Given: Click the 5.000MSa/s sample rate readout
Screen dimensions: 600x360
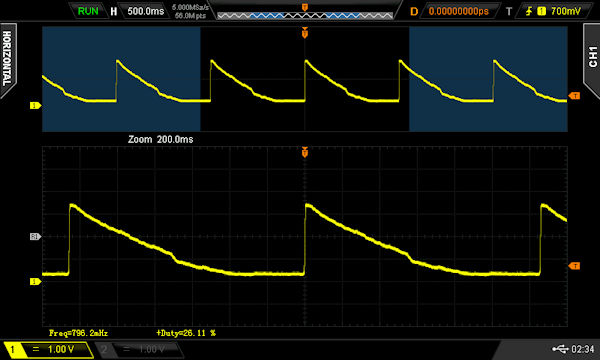Looking at the screenshot, I should point(190,7).
